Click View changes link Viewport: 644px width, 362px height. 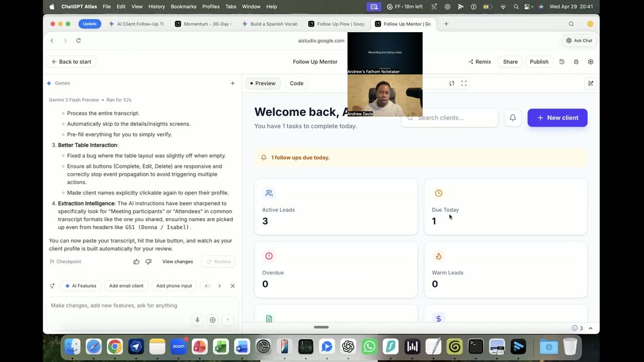(x=178, y=261)
